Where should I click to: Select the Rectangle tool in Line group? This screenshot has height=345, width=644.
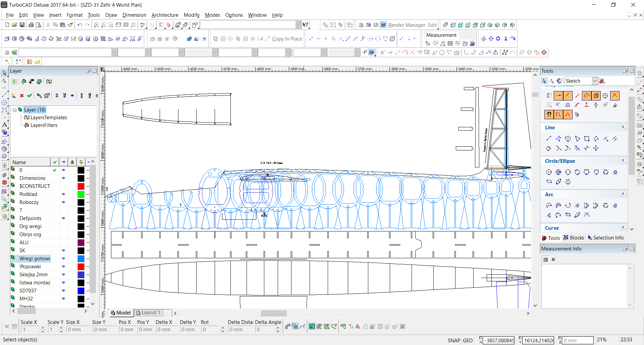(x=587, y=138)
